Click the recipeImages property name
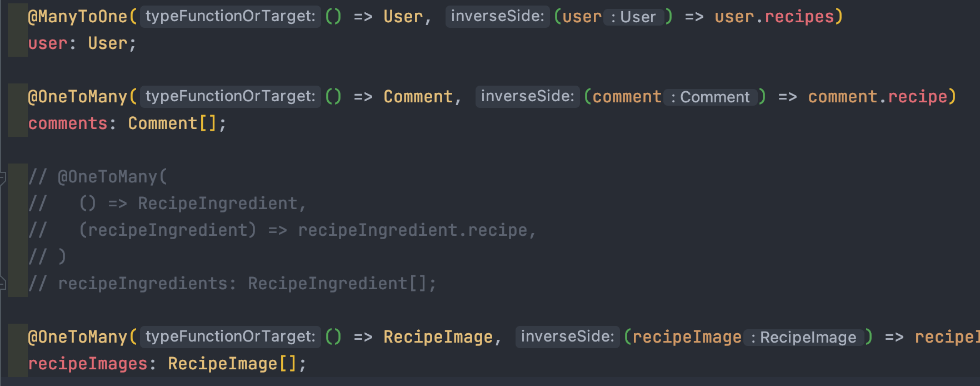980x386 pixels. [x=88, y=364]
